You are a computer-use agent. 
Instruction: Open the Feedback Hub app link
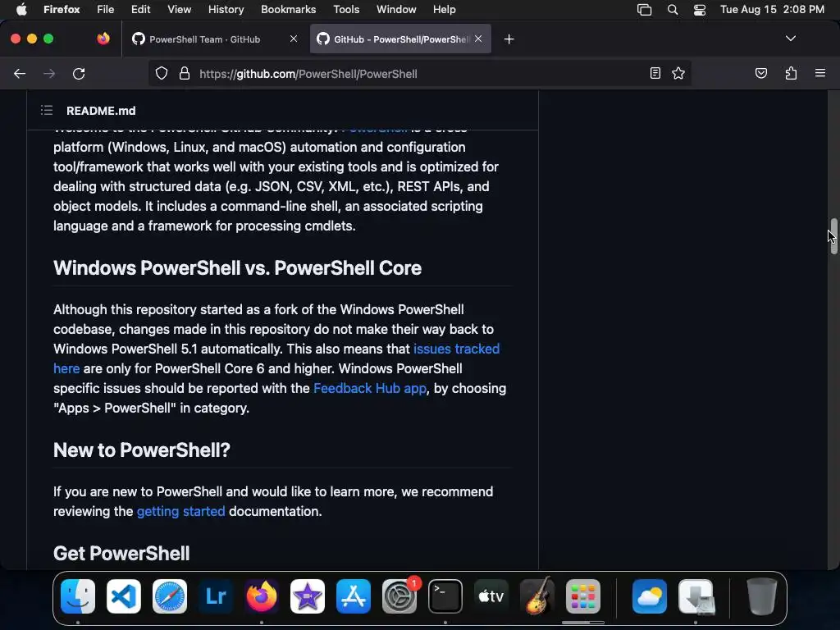(370, 388)
